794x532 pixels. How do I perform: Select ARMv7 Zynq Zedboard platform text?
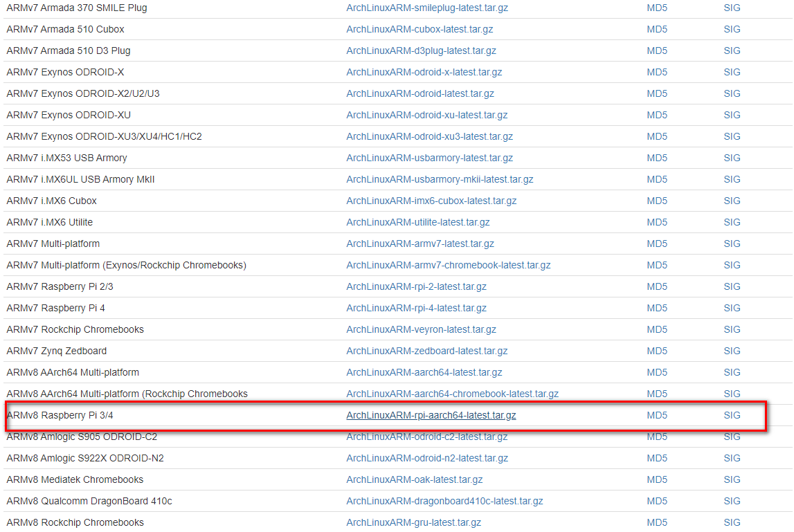[57, 351]
